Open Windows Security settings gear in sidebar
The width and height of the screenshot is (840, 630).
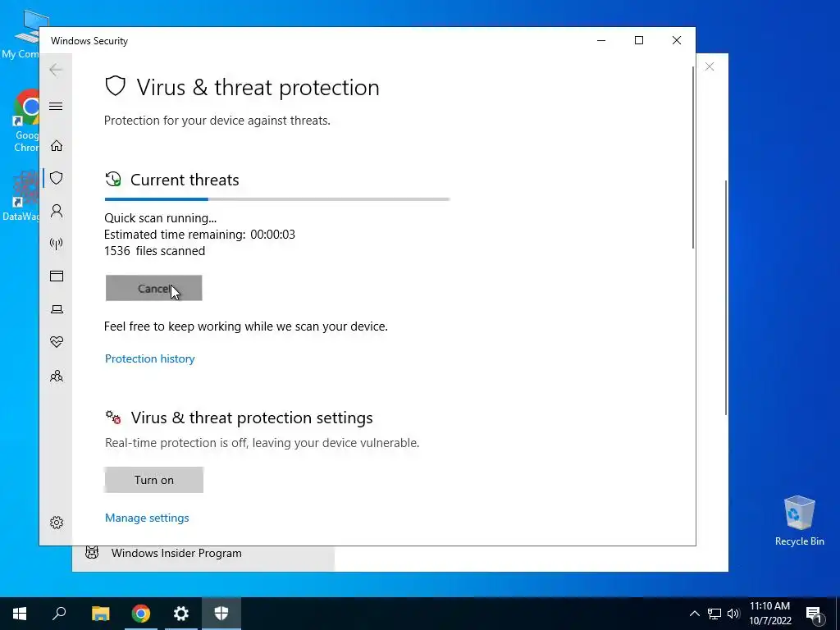pos(57,523)
